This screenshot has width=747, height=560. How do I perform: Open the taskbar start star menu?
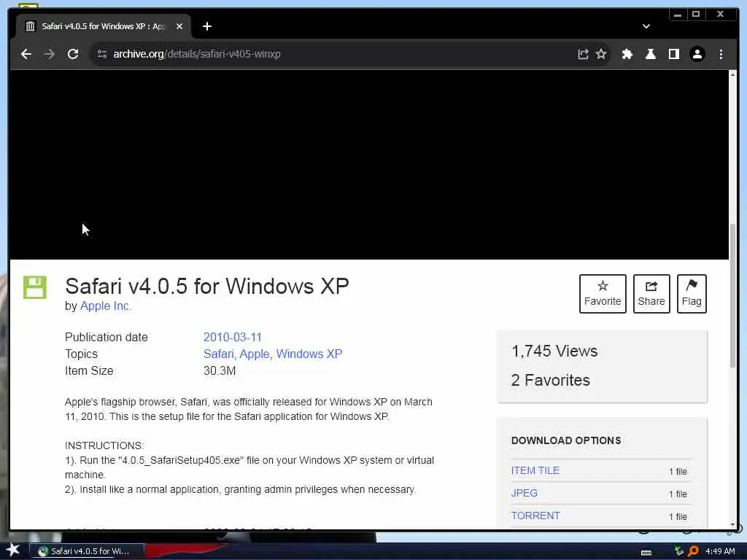click(13, 550)
